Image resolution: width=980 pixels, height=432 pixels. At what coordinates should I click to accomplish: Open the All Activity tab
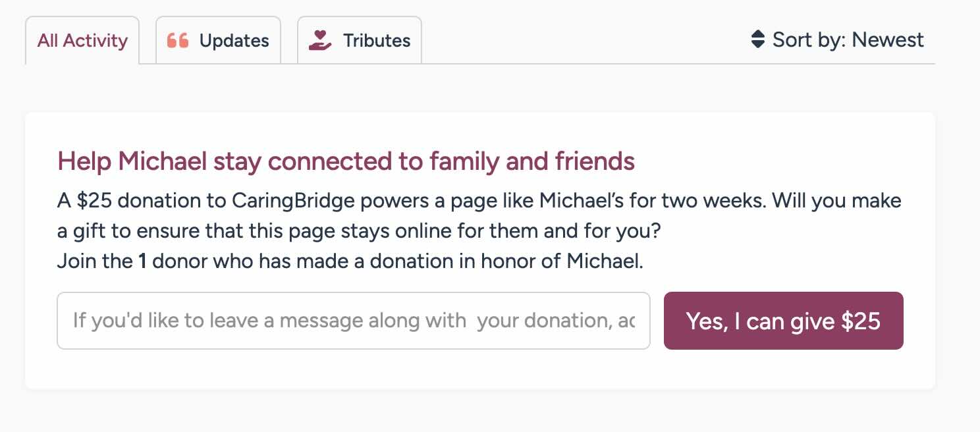(82, 40)
